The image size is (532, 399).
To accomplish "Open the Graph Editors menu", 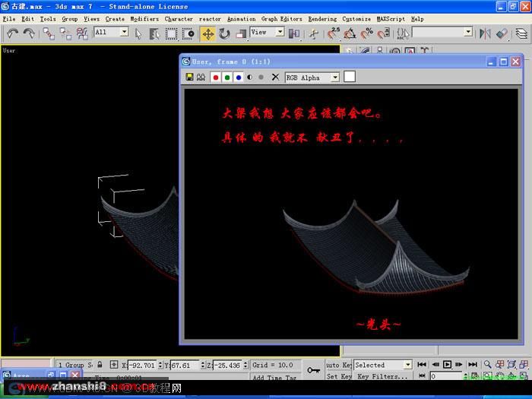I will coord(281,19).
